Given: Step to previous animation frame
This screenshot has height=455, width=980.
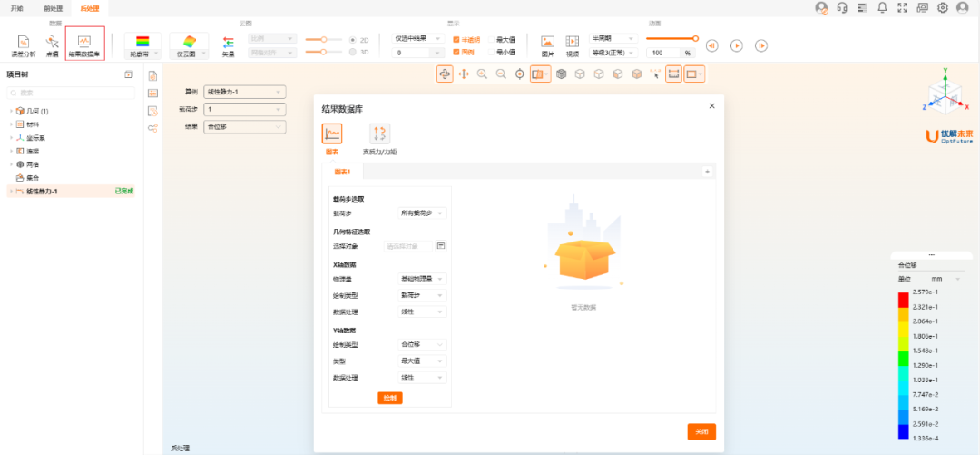Looking at the screenshot, I should [x=712, y=45].
